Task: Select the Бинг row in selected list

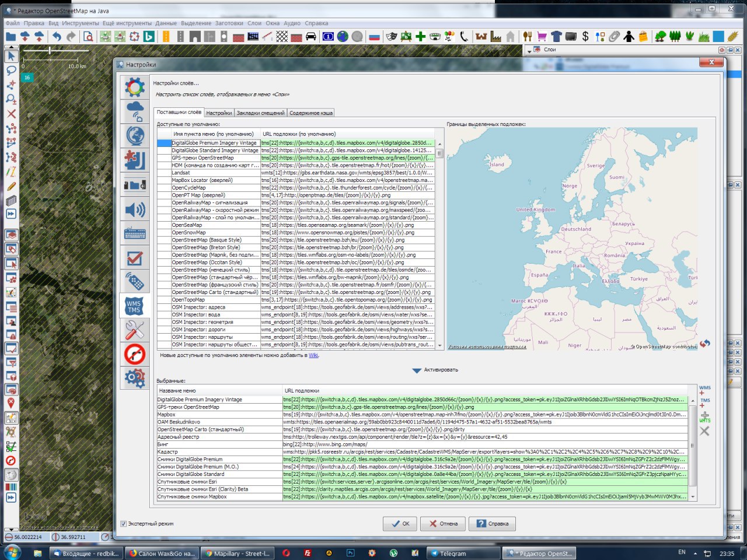Action: [423, 444]
